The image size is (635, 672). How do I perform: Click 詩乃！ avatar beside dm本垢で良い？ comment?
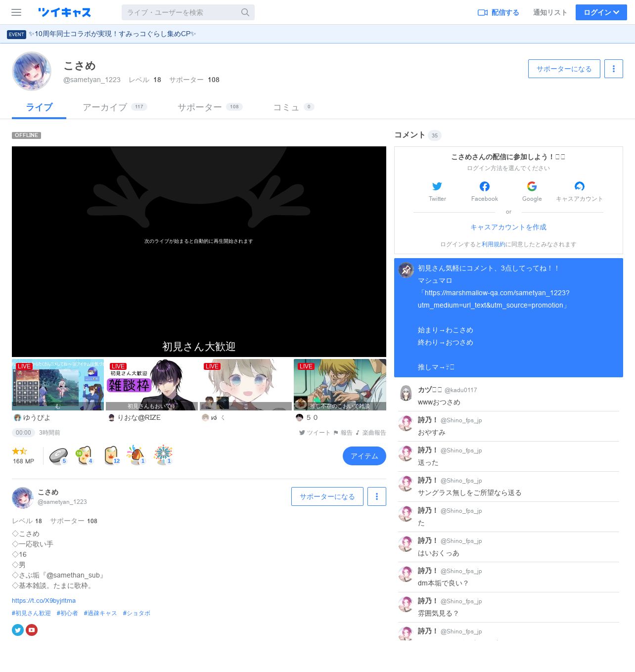coord(406,574)
